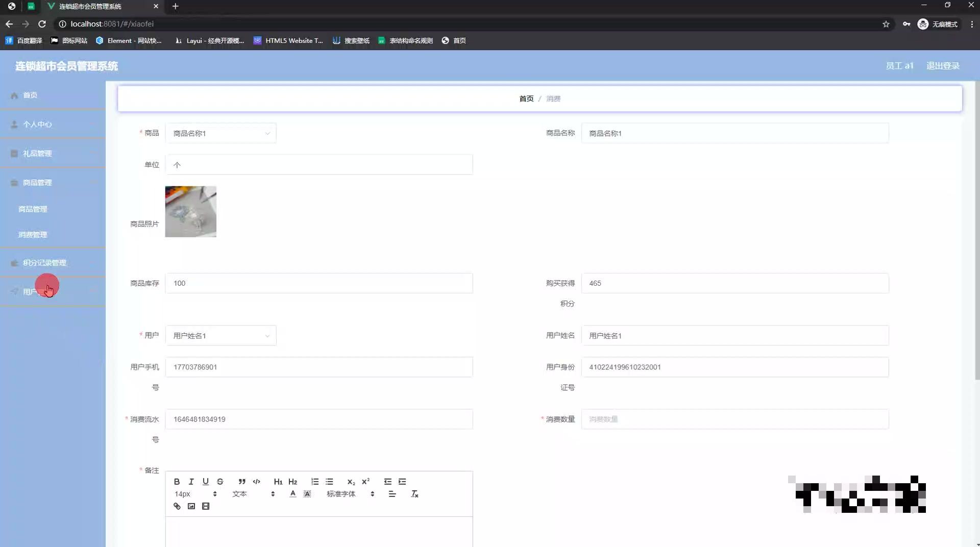Screen dimensions: 980x547
Task: Clear text formatting in the editor
Action: [x=414, y=494]
